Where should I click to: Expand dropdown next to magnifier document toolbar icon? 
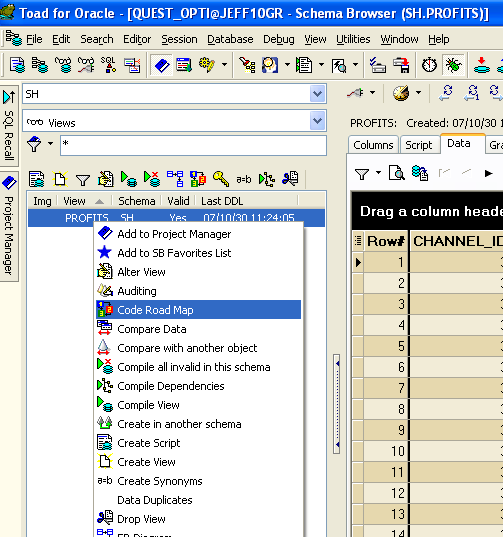coord(355,64)
